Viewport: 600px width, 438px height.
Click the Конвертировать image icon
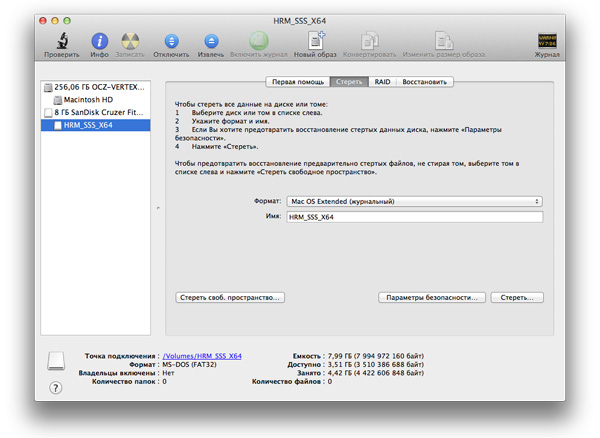tap(371, 42)
